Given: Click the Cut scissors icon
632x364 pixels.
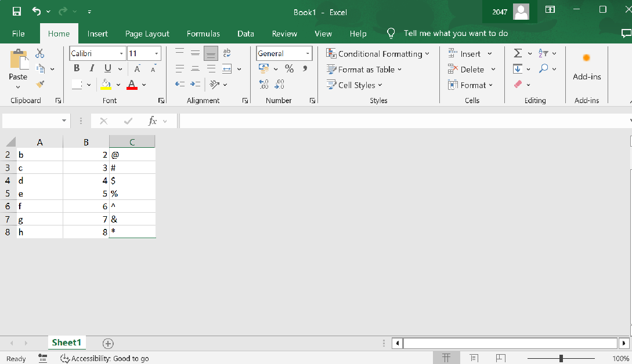Looking at the screenshot, I should pyautogui.click(x=39, y=53).
